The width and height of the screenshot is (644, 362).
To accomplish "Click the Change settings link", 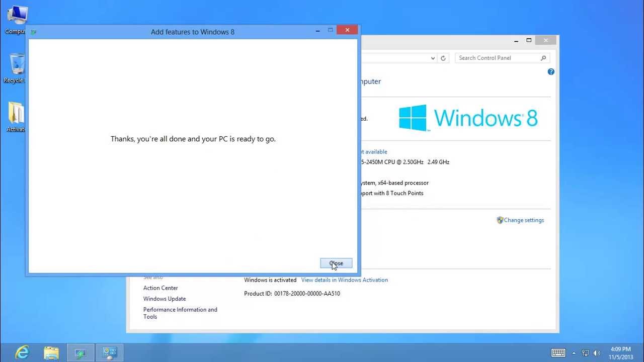I will click(x=524, y=220).
